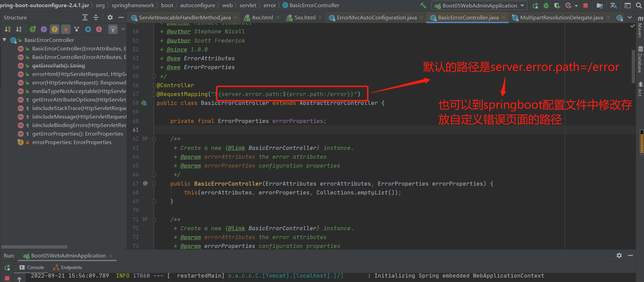Viewport: 644px width, 282px height.
Task: Toggle show non-public members
Action: pyautogui.click(x=66, y=29)
